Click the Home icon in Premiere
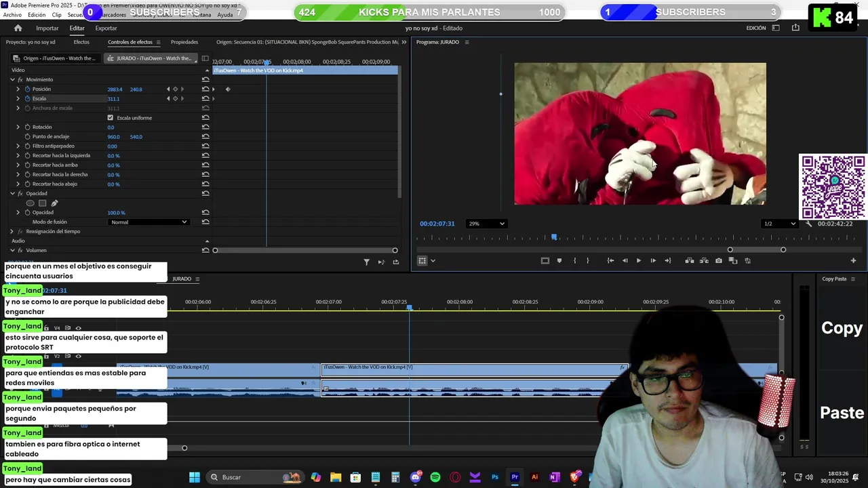 (18, 28)
